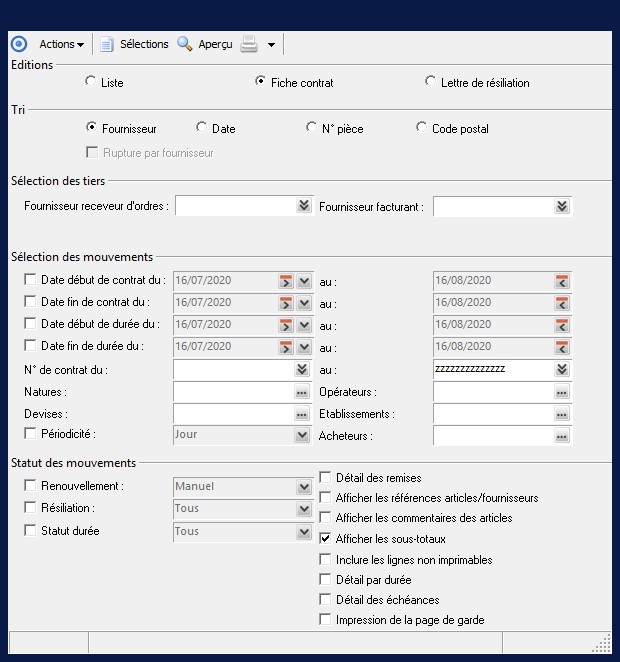Expand the Fournisseur receveur d'ordres dropdown
620x662 pixels.
coord(303,206)
